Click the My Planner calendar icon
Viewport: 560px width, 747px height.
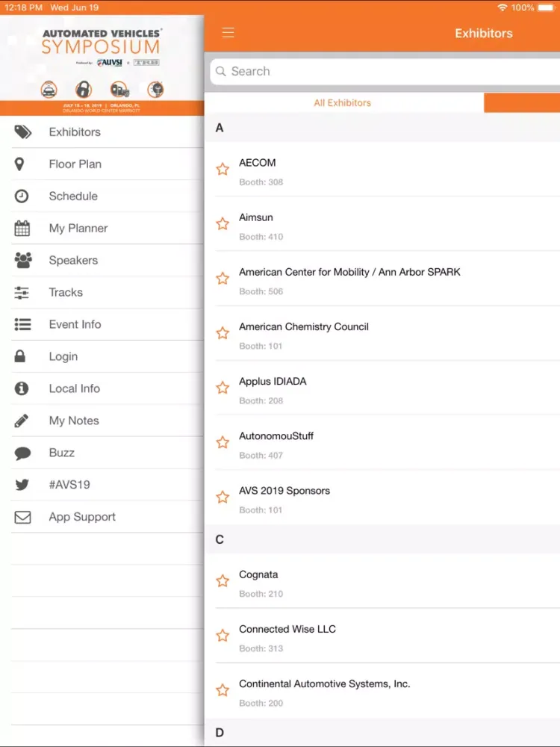pos(22,228)
